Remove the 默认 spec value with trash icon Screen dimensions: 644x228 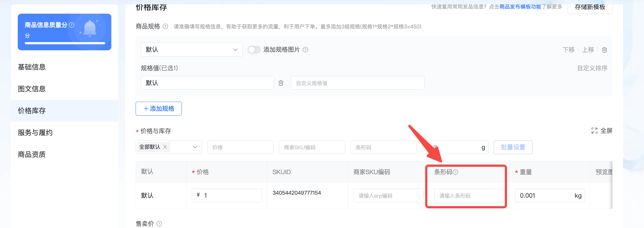[x=281, y=83]
